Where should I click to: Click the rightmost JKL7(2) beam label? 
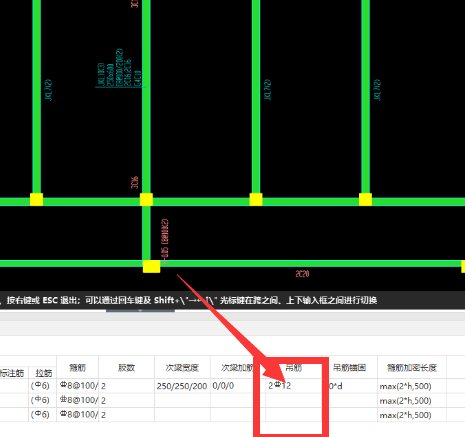[377, 90]
